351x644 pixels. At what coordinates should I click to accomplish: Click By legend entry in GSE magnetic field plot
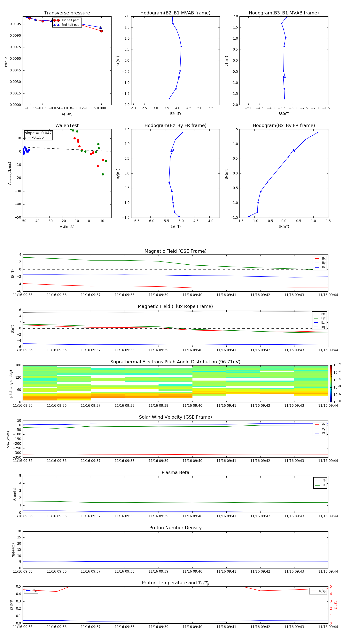pos(320,263)
